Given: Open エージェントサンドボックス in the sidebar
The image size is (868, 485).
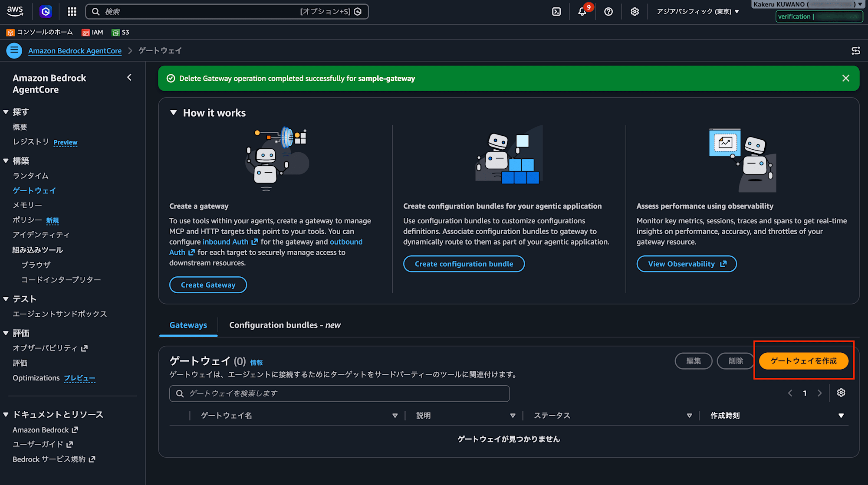Looking at the screenshot, I should [60, 314].
